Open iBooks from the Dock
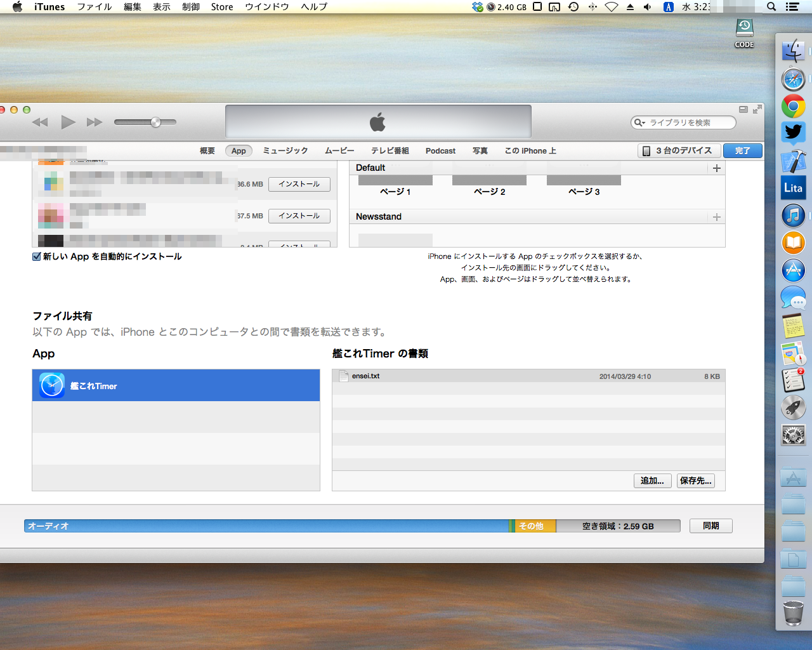This screenshot has height=650, width=812. click(x=793, y=242)
